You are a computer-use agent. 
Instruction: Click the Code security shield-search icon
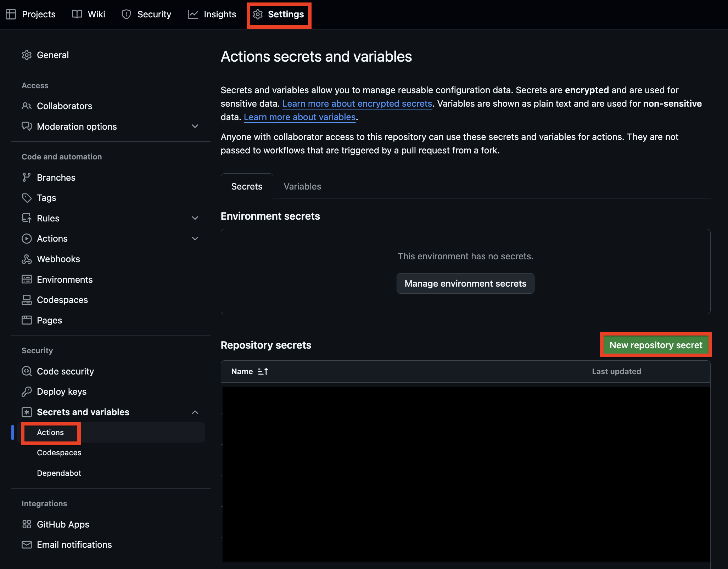point(27,371)
